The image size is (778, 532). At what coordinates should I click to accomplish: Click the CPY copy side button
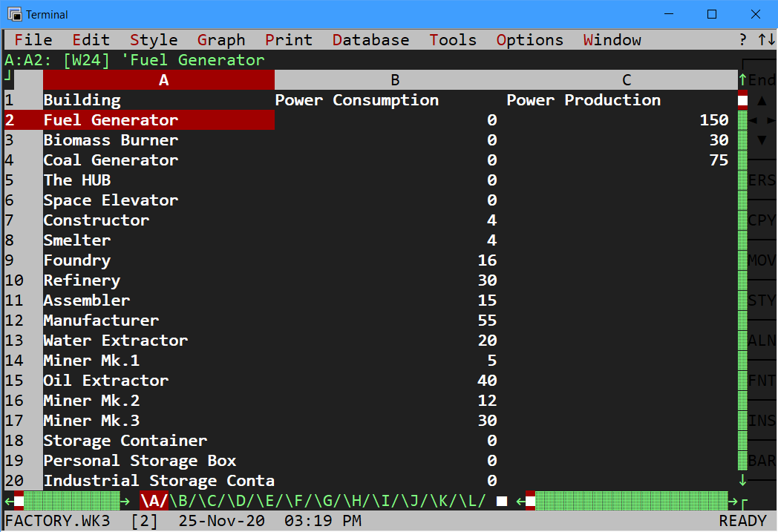tap(762, 220)
